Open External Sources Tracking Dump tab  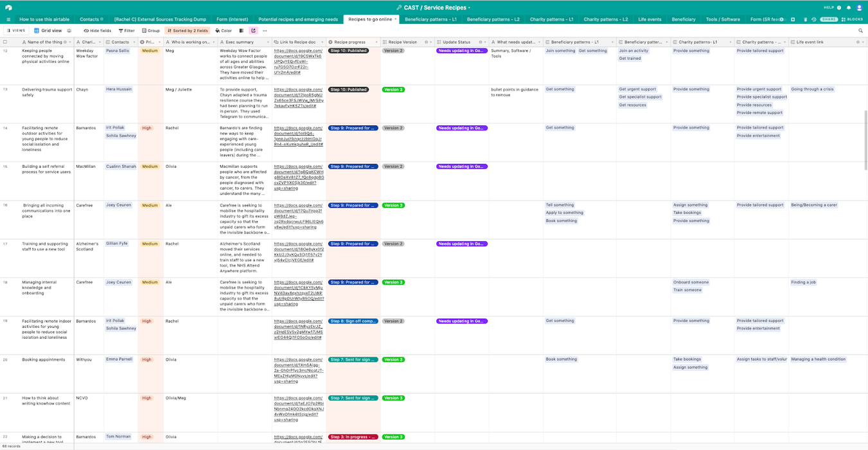(161, 19)
